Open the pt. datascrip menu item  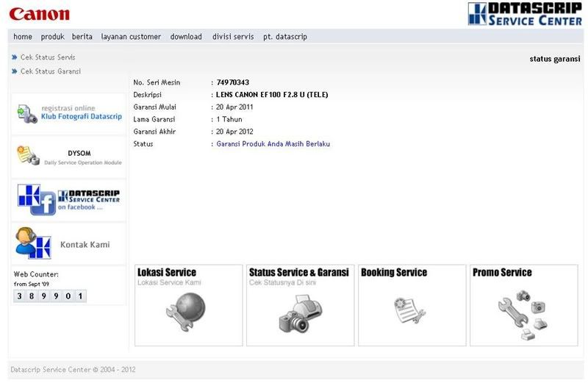point(285,37)
